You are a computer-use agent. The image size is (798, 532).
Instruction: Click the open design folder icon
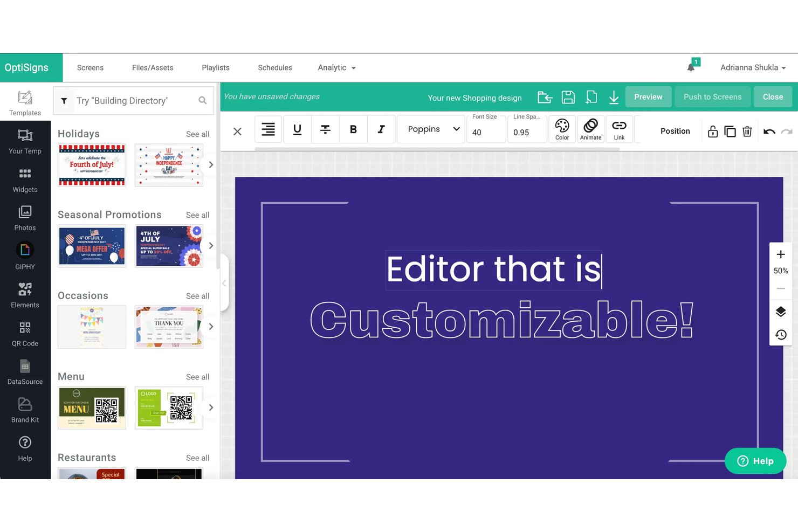545,97
